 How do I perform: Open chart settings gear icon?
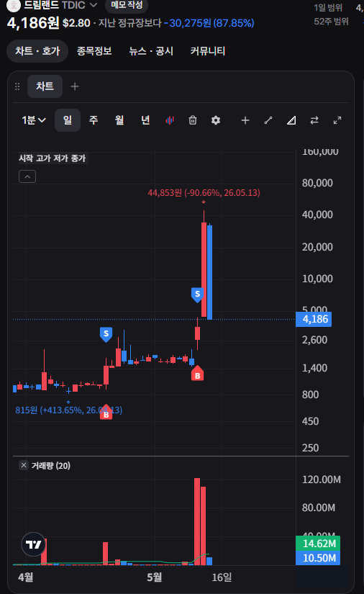click(x=216, y=120)
